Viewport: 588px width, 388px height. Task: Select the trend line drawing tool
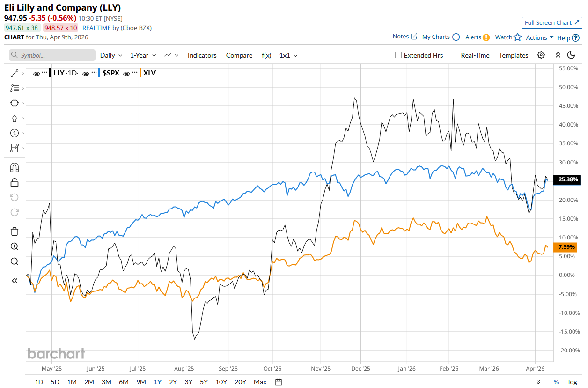14,73
